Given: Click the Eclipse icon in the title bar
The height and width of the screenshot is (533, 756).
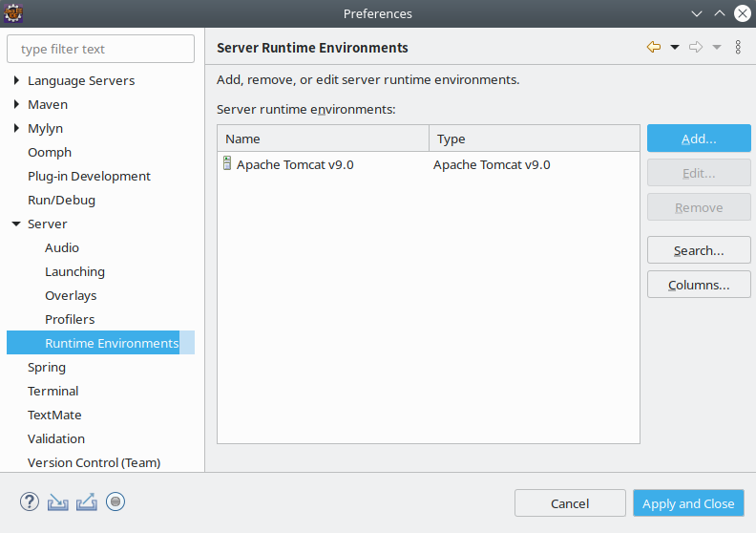Looking at the screenshot, I should (13, 13).
